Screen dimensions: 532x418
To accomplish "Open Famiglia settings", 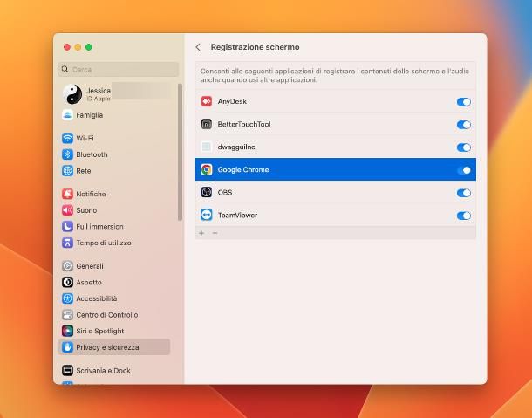I will [x=114, y=115].
